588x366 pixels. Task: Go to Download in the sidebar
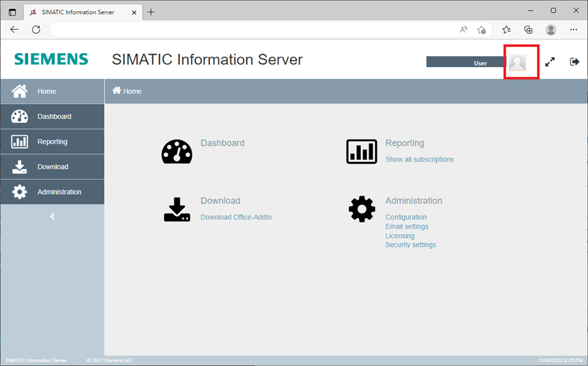point(52,167)
